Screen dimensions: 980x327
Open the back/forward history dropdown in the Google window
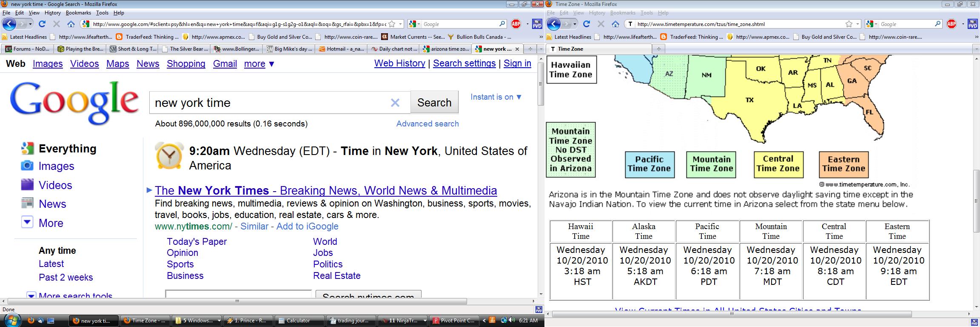(x=30, y=24)
